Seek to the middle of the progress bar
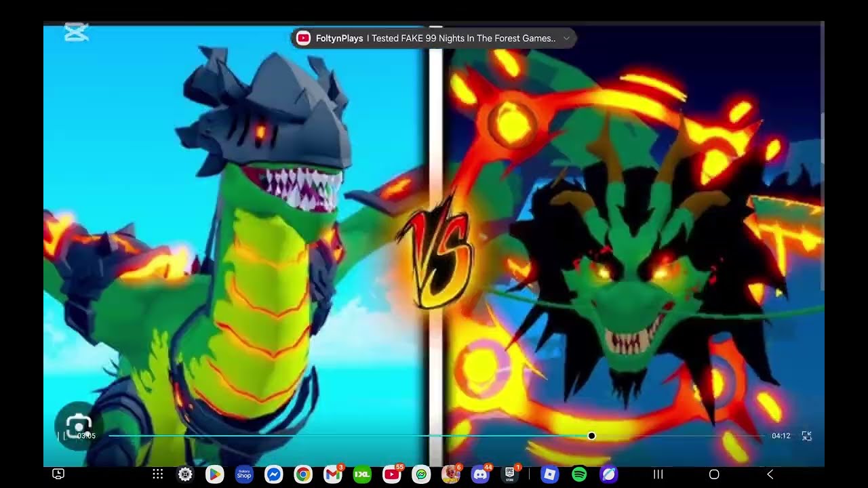This screenshot has width=868, height=488. (437, 436)
